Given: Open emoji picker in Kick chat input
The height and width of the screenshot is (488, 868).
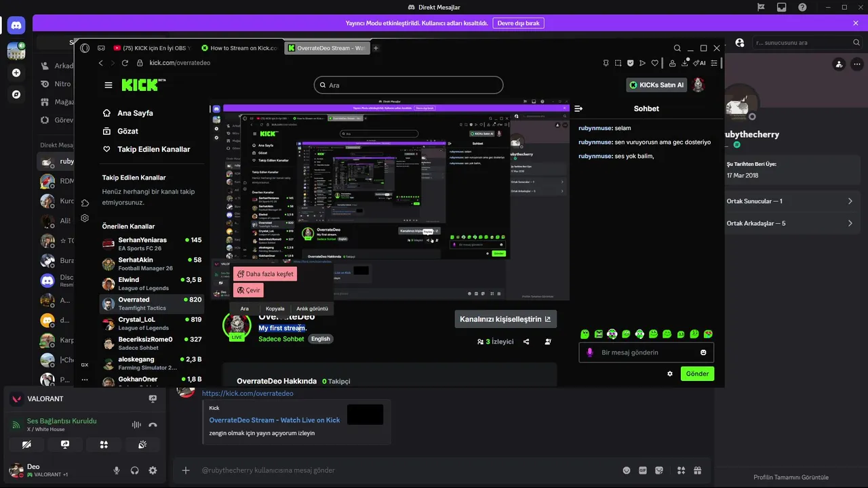Looking at the screenshot, I should [703, 352].
